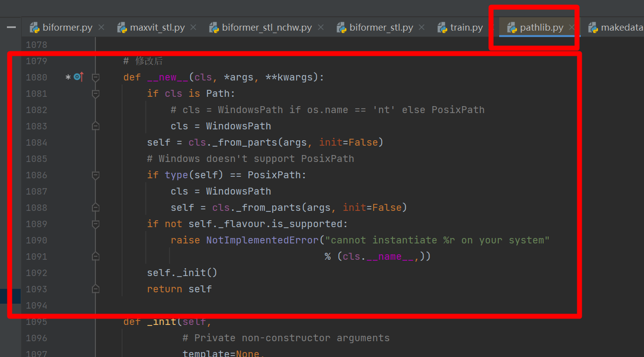The image size is (644, 357).
Task: Click fold end marker on line 1091
Action: click(x=96, y=256)
